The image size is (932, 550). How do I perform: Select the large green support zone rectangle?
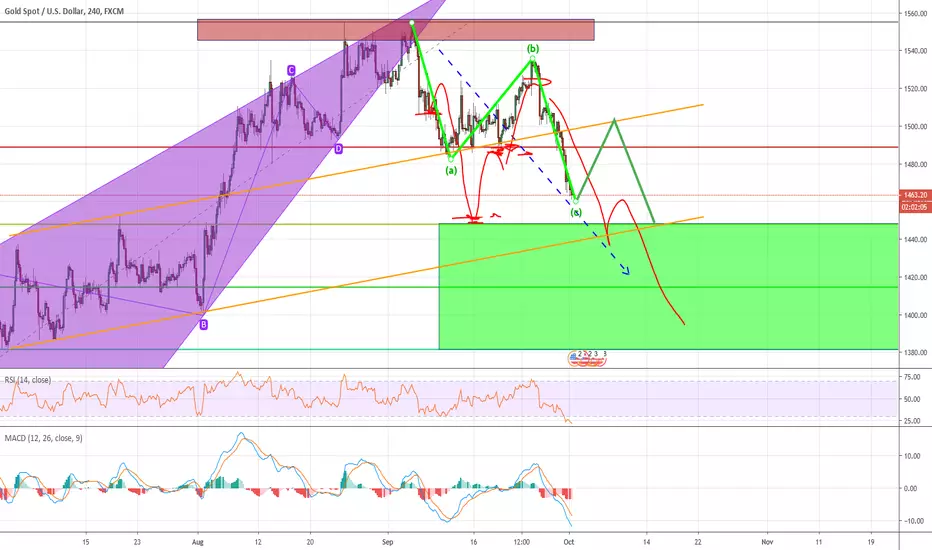pyautogui.click(x=668, y=286)
